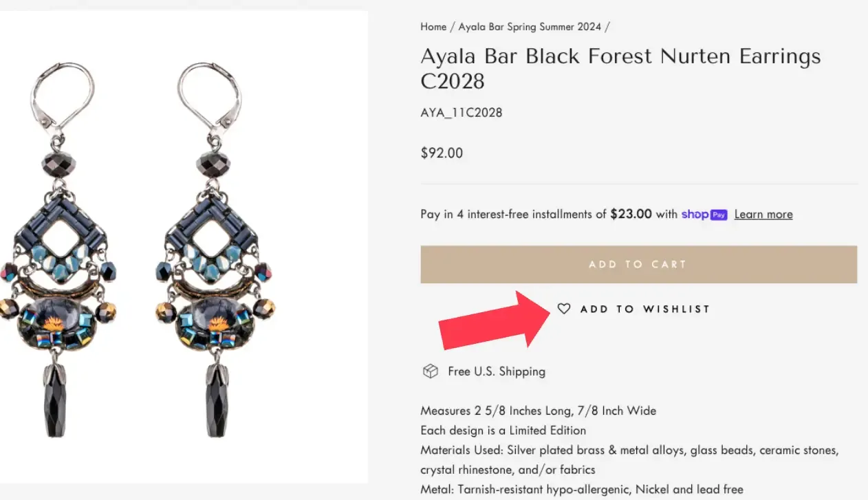Image resolution: width=868 pixels, height=500 pixels.
Task: Click the breadcrumb trailing slash separator
Action: (x=607, y=27)
